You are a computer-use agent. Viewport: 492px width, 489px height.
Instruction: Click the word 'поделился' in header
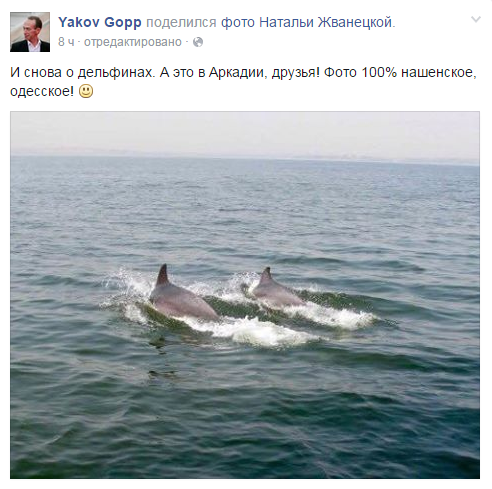(x=181, y=22)
